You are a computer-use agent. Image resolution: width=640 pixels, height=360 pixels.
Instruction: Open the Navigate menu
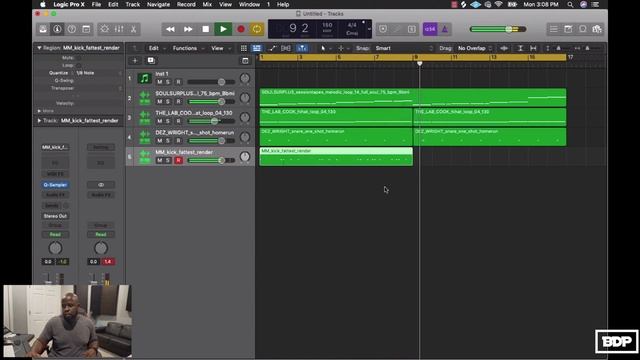pyautogui.click(x=158, y=4)
